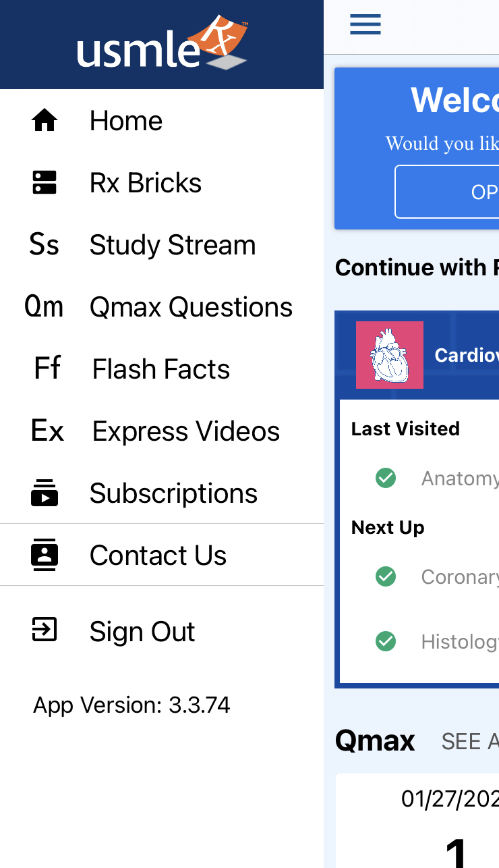499x868 pixels.
Task: Toggle the checkmark next to Histology
Action: coord(386,641)
